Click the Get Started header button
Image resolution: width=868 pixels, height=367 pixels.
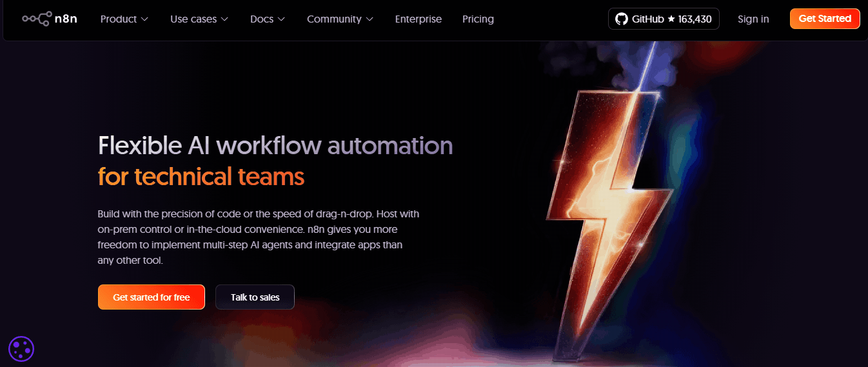(x=825, y=19)
